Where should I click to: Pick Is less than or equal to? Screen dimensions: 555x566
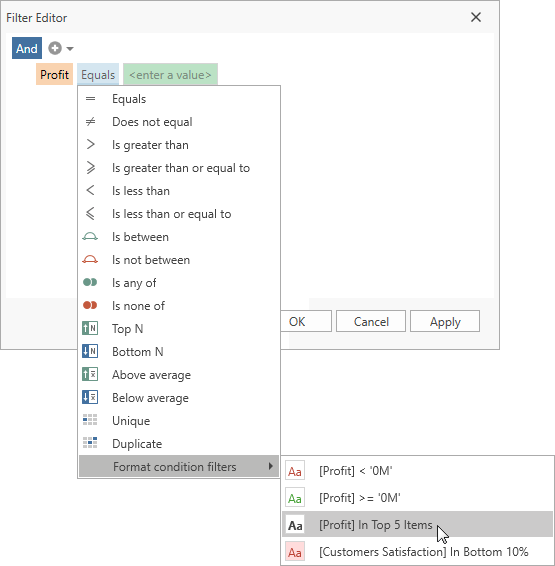pos(179,214)
